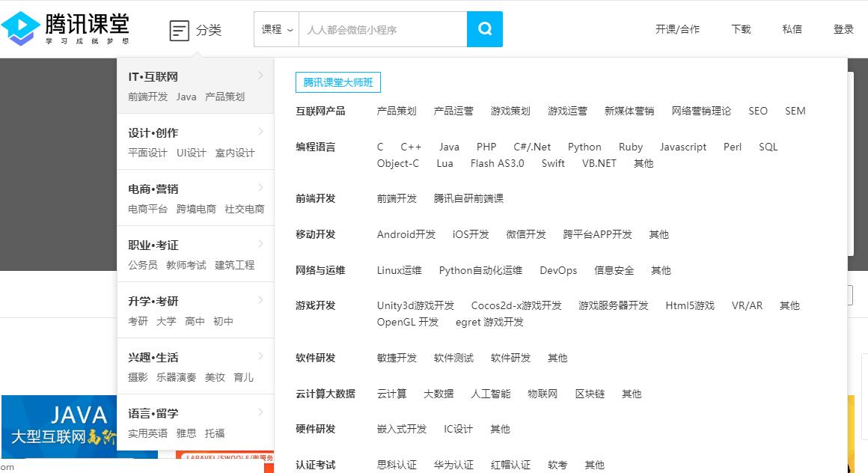Click the 公务员 subcategory link
The width and height of the screenshot is (868, 473).
(x=142, y=265)
